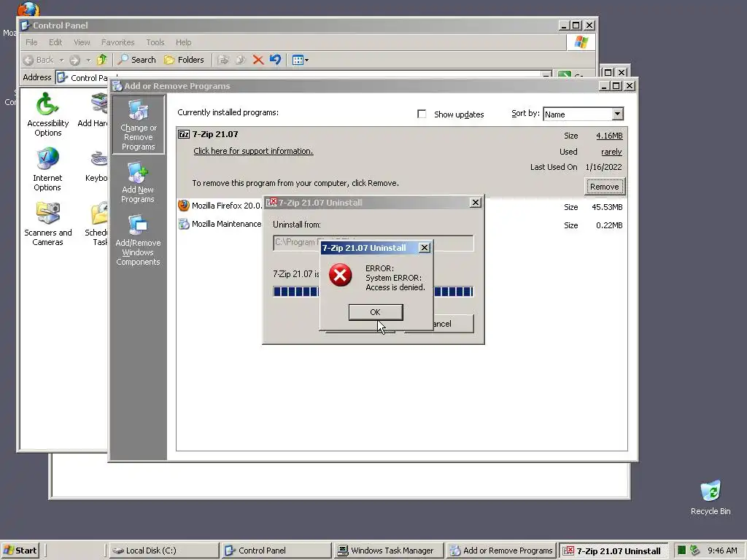Click the Uninstall from path field
This screenshot has width=747, height=560.
pos(373,243)
